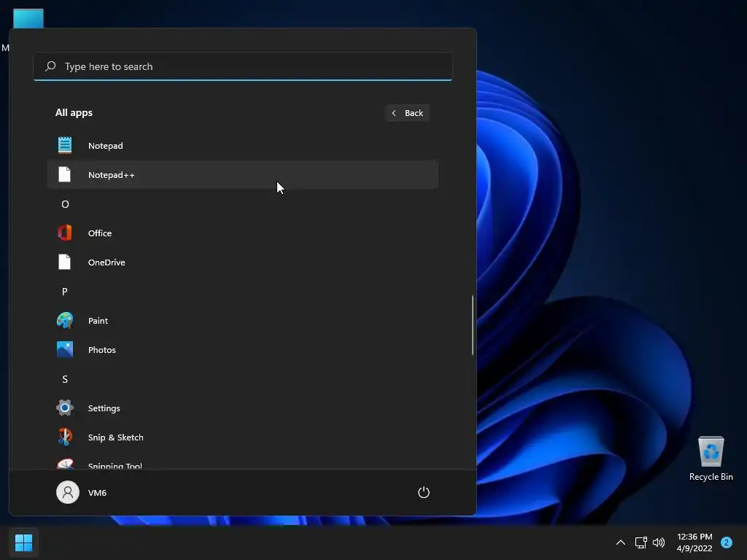This screenshot has width=747, height=560.
Task: Launch Snip & Sketch via its scissors icon
Action: [x=65, y=437]
